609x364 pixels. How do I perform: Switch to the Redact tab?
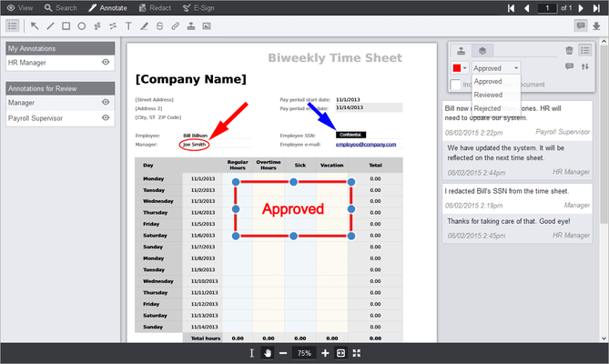pyautogui.click(x=155, y=8)
